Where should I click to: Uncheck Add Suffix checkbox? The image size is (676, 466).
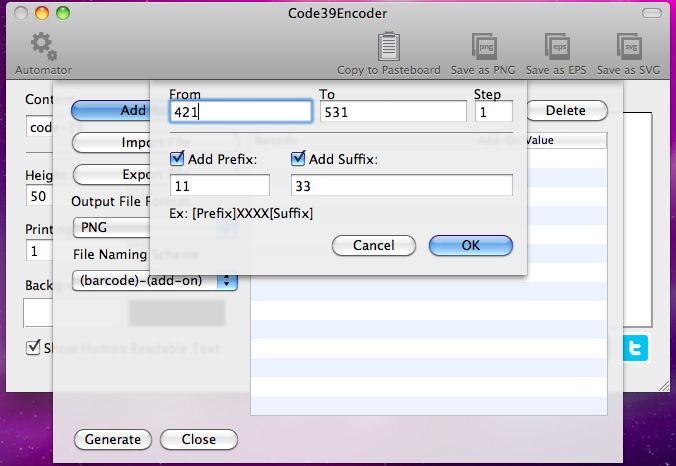(298, 159)
